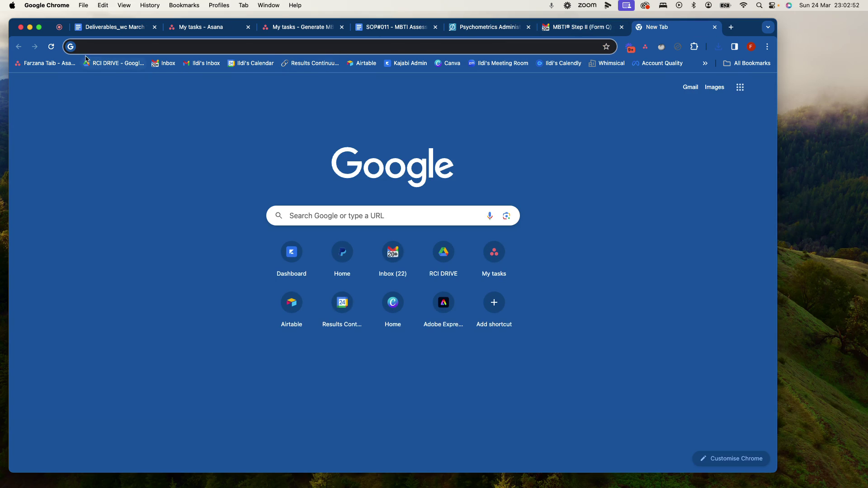
Task: Open the RCI DRIVE shortcut
Action: [x=443, y=258]
